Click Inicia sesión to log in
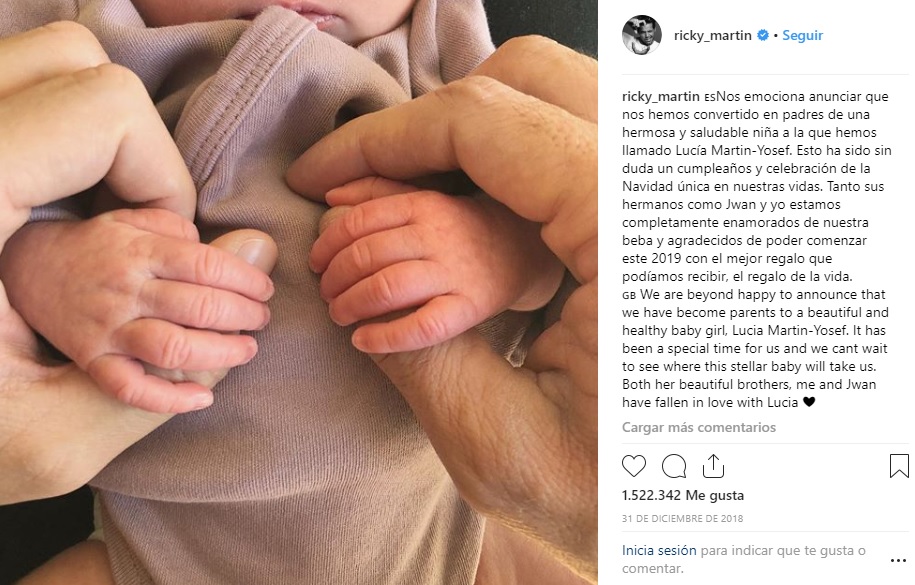 pos(659,551)
